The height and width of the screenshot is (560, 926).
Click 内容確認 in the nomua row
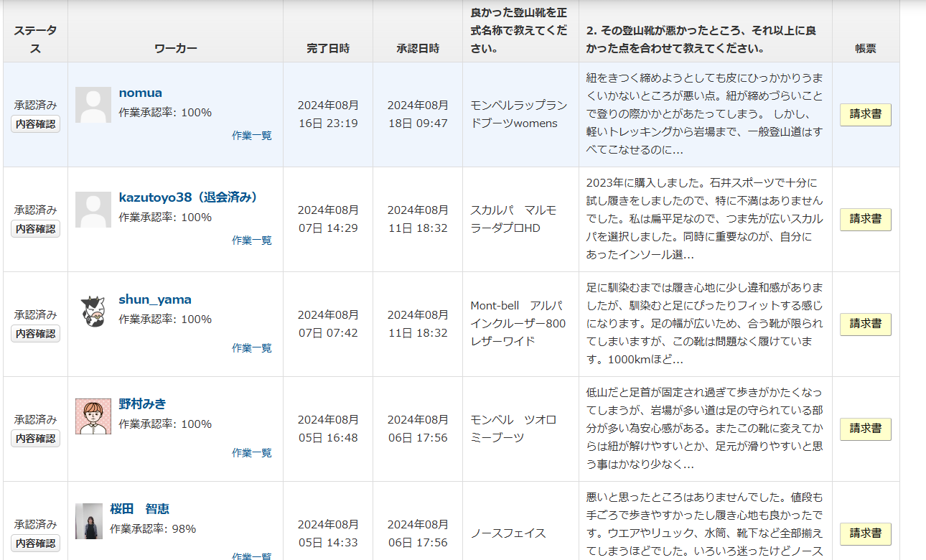point(35,124)
